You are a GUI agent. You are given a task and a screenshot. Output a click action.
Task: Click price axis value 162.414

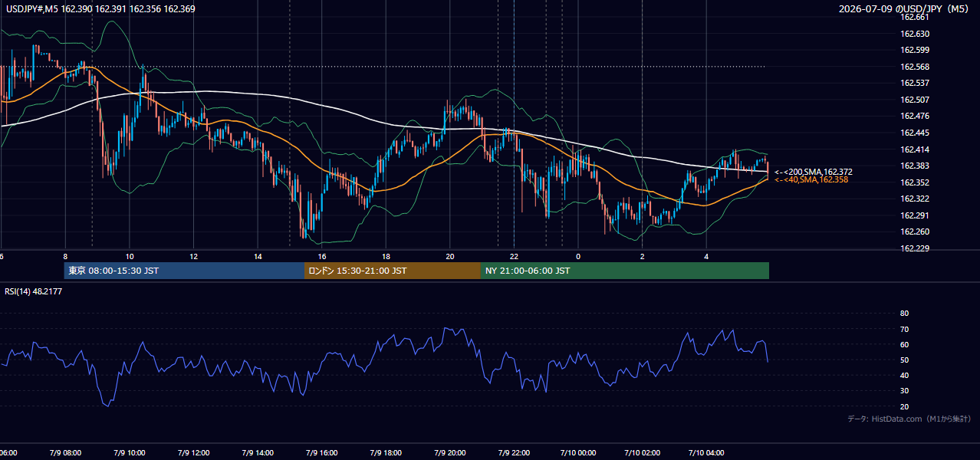916,149
